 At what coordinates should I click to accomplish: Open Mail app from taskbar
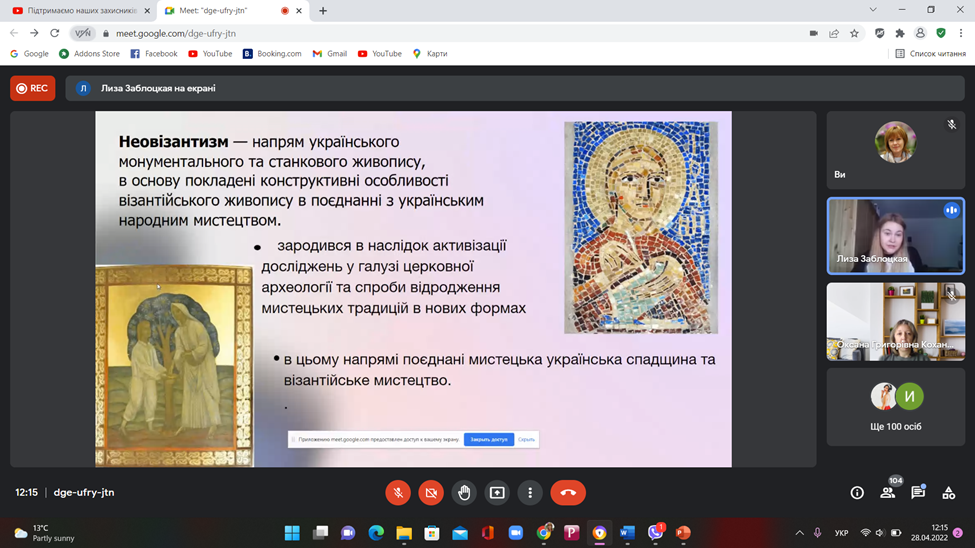460,533
